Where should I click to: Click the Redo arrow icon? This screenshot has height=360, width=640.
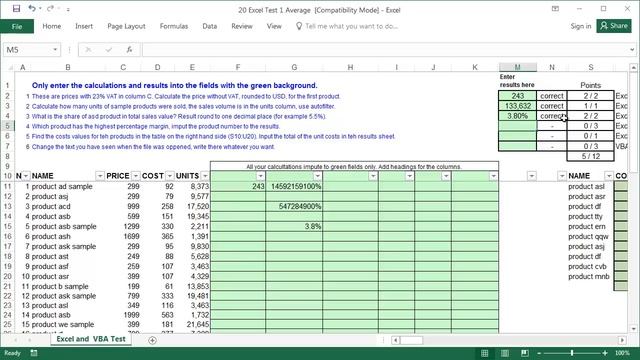coord(50,9)
